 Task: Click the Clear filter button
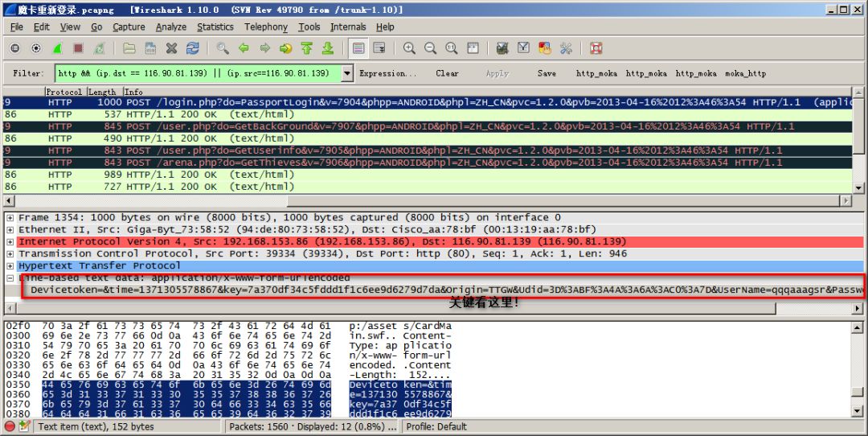click(447, 73)
